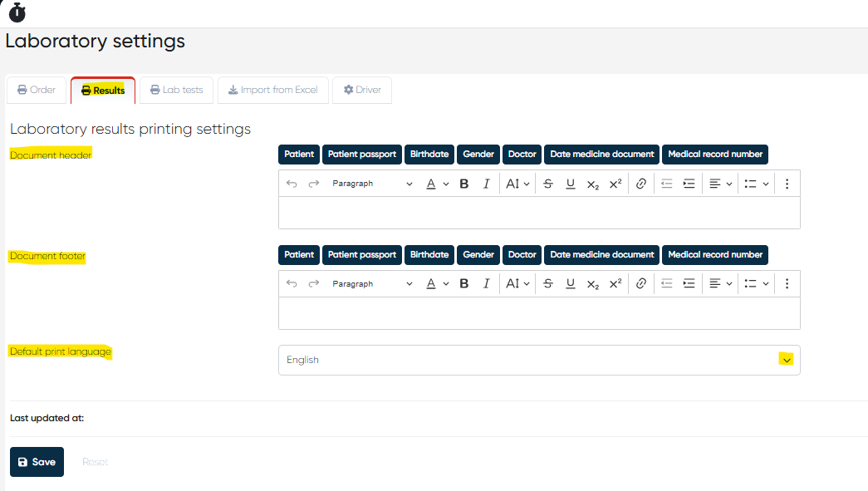
Task: Insert Patient passport tag in Document header
Action: coord(361,154)
